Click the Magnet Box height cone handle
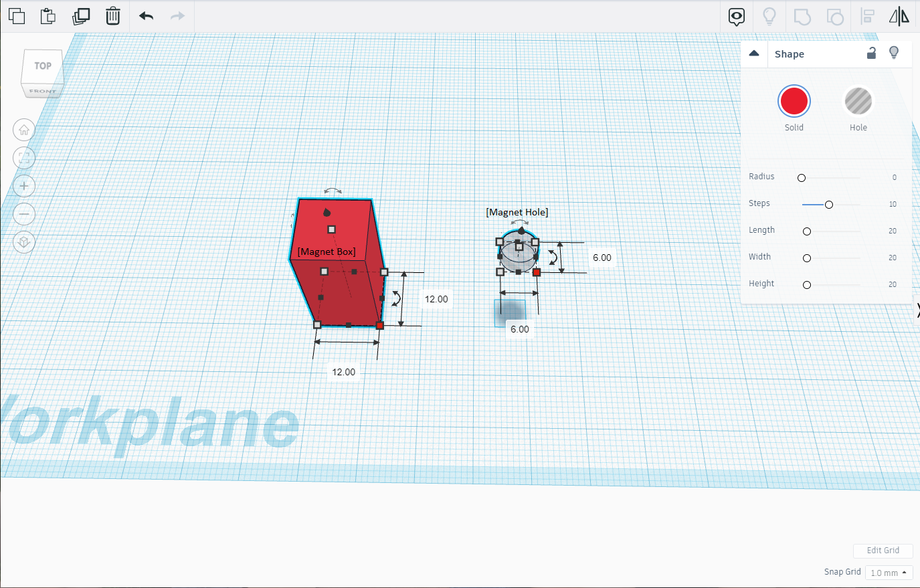This screenshot has width=920, height=588. 327,213
